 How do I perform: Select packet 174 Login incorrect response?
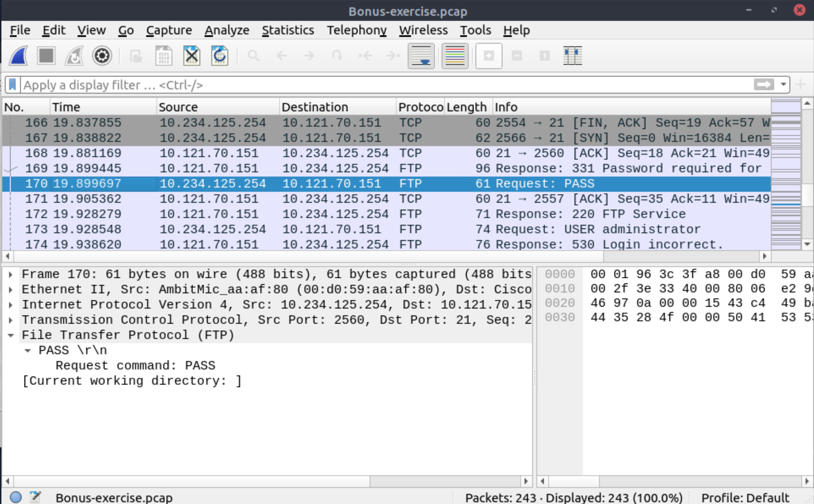click(387, 244)
